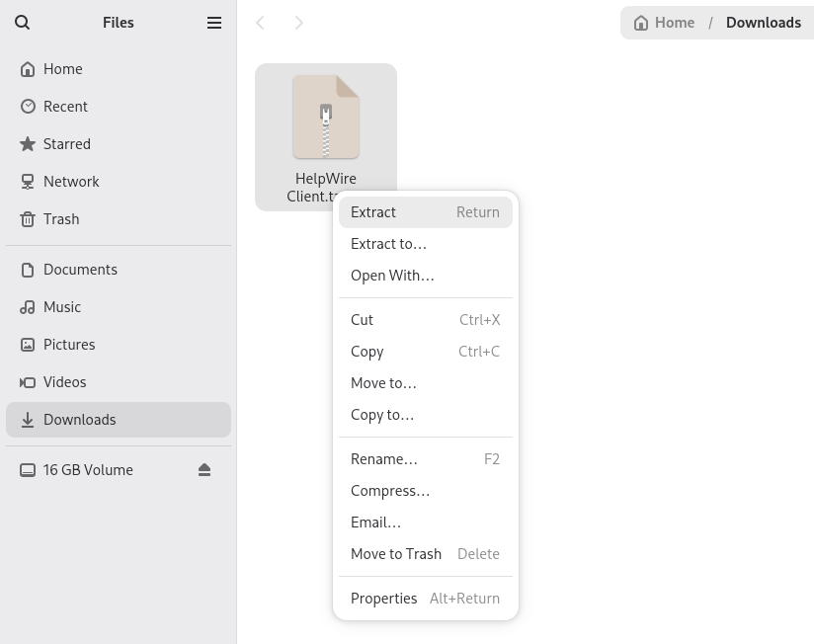Open Music folder in sidebar
The height and width of the screenshot is (644, 814).
coord(119,307)
